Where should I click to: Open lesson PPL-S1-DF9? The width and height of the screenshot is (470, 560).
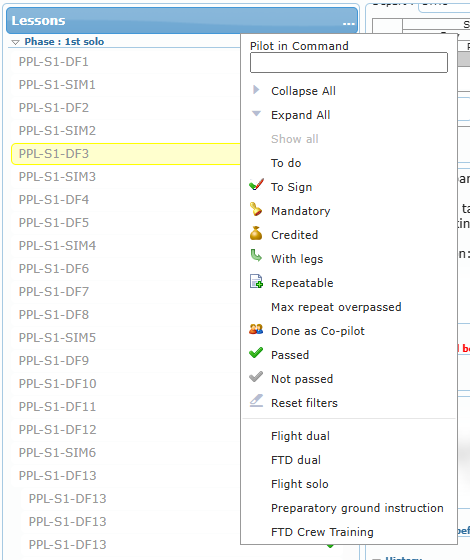point(54,361)
